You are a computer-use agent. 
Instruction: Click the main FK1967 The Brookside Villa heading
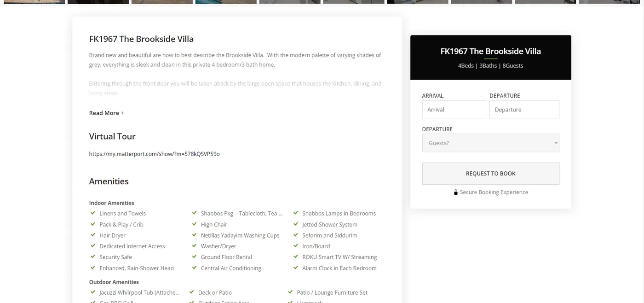(141, 39)
